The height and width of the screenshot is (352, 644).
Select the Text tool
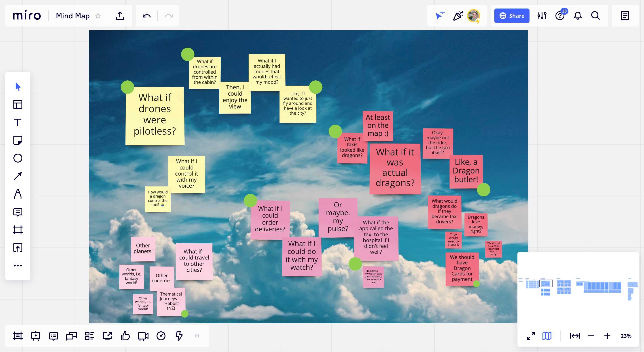click(18, 122)
